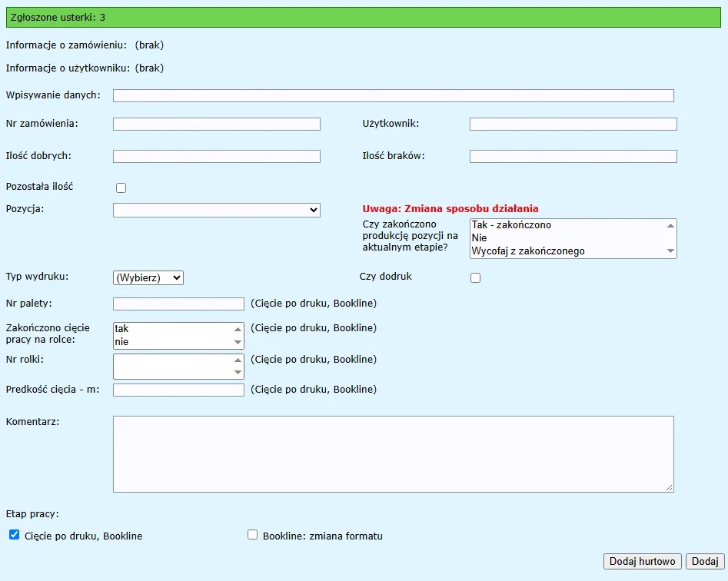
Task: Tick the Czy dodruk checkbox
Action: pos(475,277)
